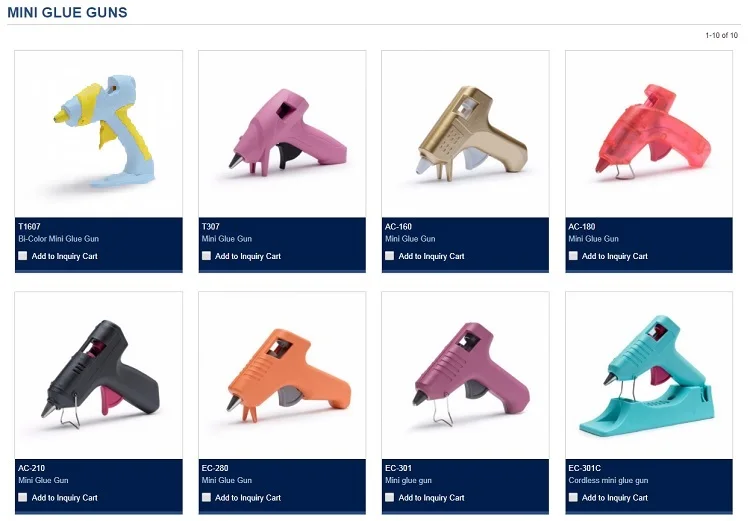Select the AC-180 inquiry cart checkbox
Image resolution: width=750 pixels, height=521 pixels.
point(573,256)
